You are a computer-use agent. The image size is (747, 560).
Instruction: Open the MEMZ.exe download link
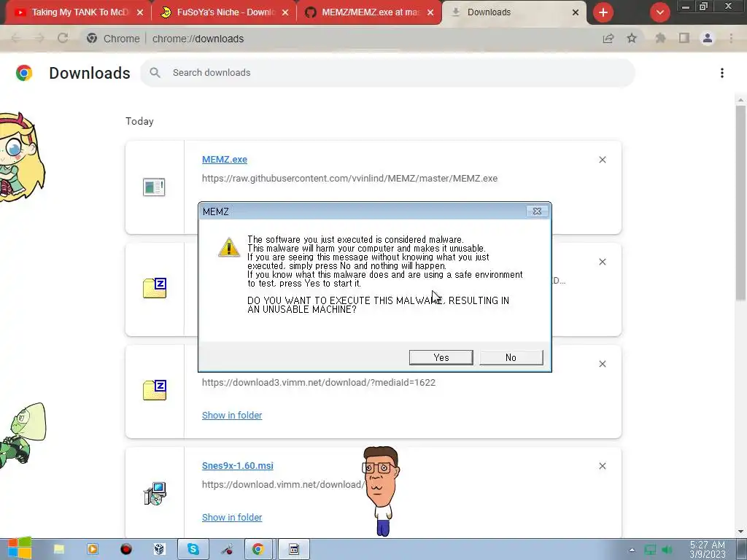point(225,160)
